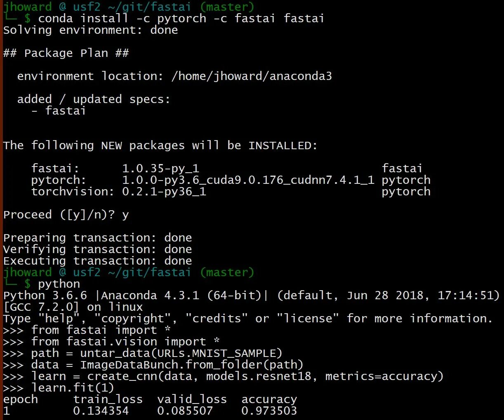Image resolution: width=504 pixels, height=420 pixels.
Task: Click the 'Type "help", "copyright"' information line
Action: click(x=248, y=319)
